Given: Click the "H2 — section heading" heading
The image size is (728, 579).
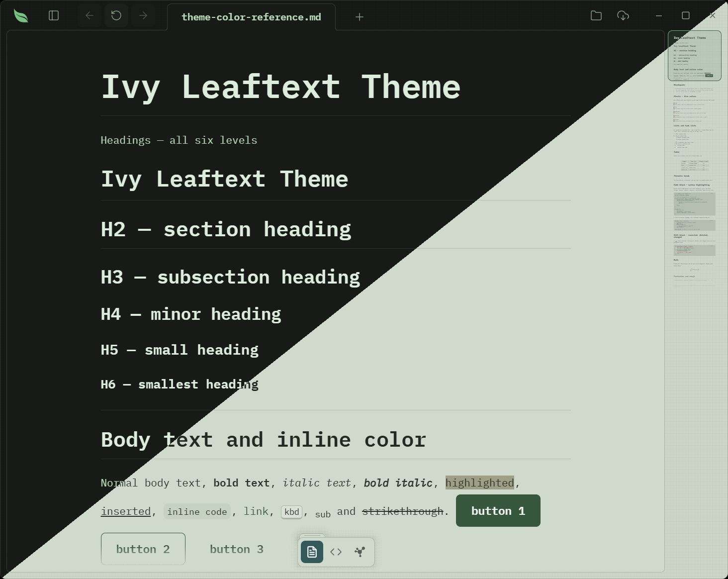Looking at the screenshot, I should 226,229.
